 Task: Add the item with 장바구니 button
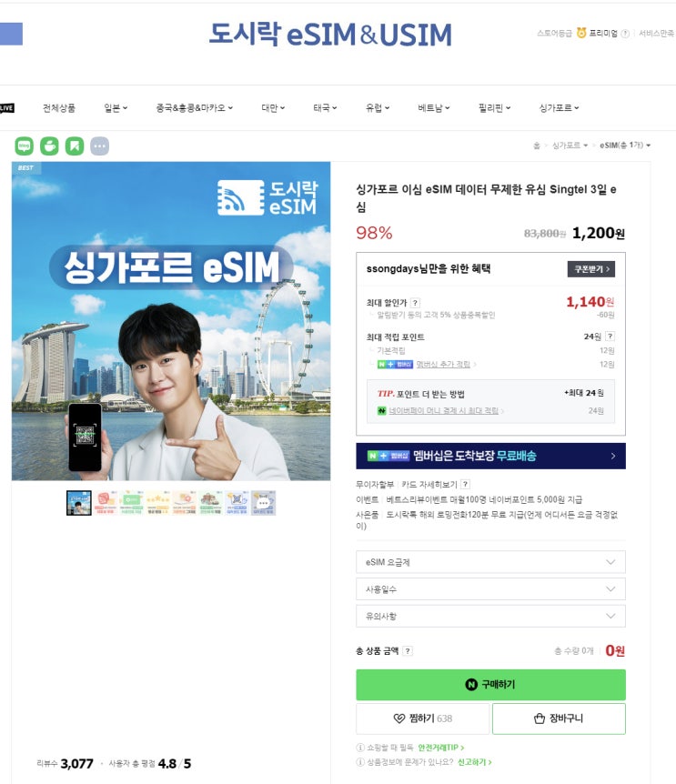(559, 719)
